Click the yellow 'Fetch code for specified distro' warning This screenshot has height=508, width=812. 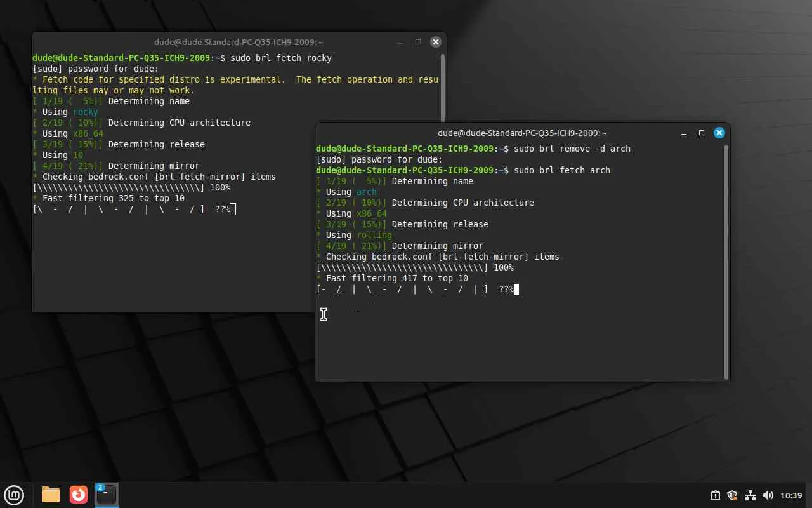pyautogui.click(x=235, y=85)
